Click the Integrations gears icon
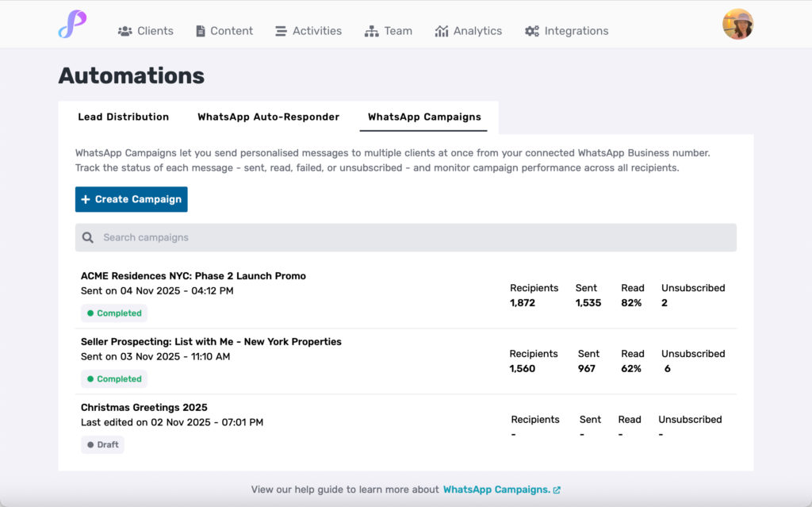Viewport: 812px width, 507px height. tap(531, 31)
